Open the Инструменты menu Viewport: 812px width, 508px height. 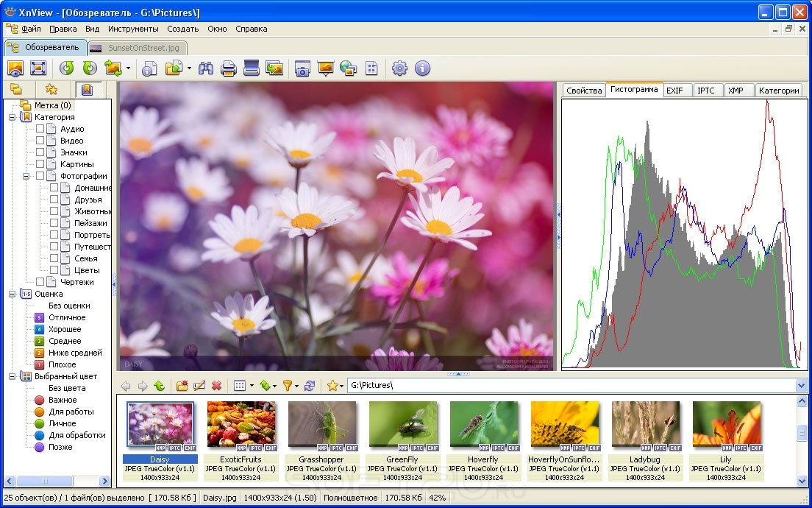pos(133,29)
